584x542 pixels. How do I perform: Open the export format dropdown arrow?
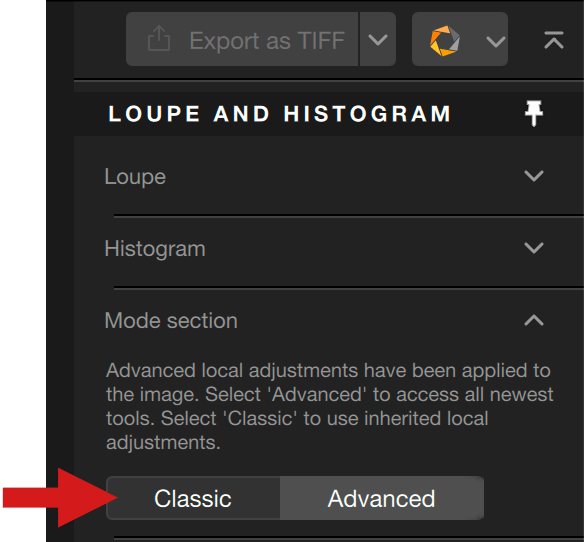(x=378, y=39)
